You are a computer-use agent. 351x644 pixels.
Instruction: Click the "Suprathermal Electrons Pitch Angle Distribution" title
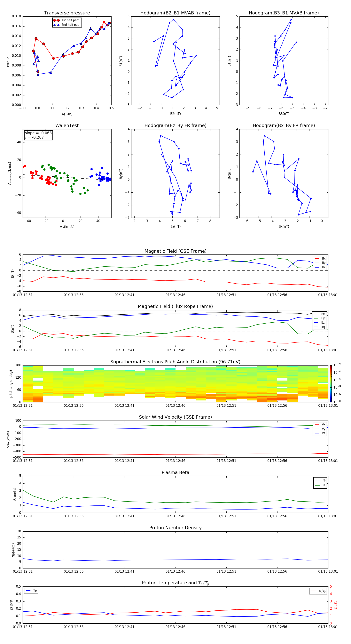175,362
